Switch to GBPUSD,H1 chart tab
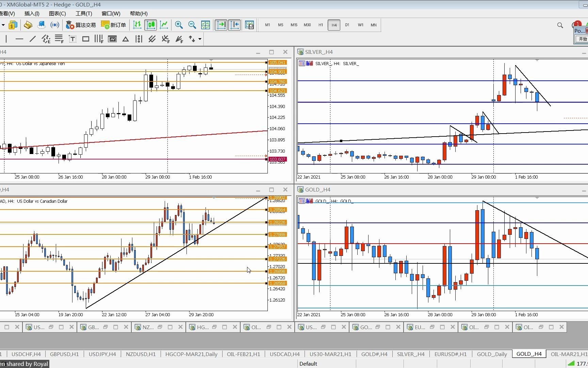The image size is (588, 368). (x=64, y=354)
